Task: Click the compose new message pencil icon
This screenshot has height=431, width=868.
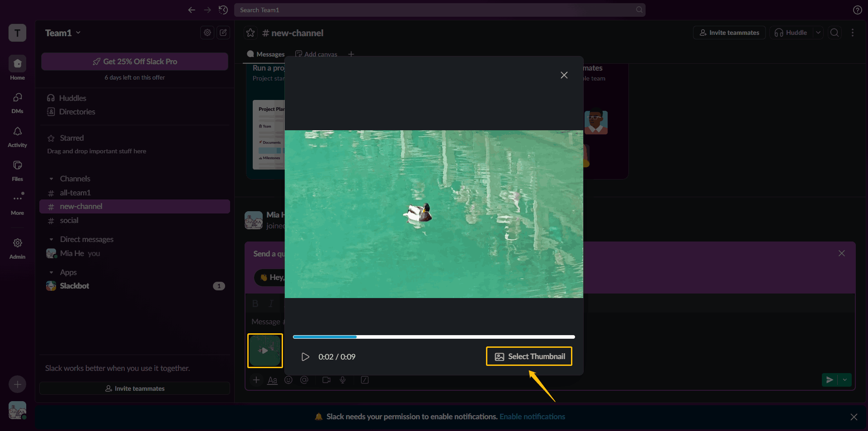Action: [223, 33]
